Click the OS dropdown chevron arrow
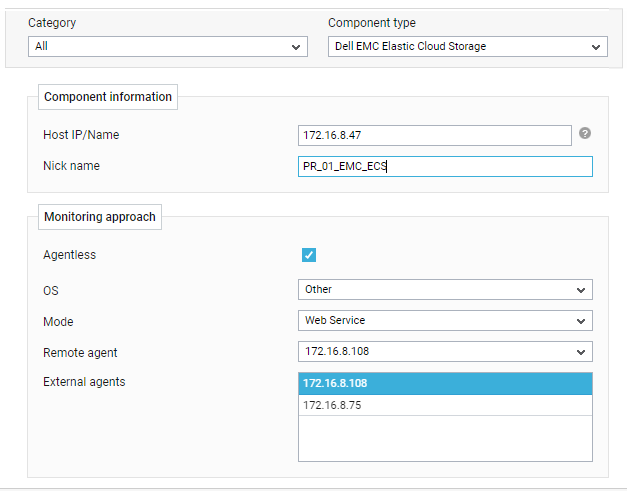 pos(581,290)
